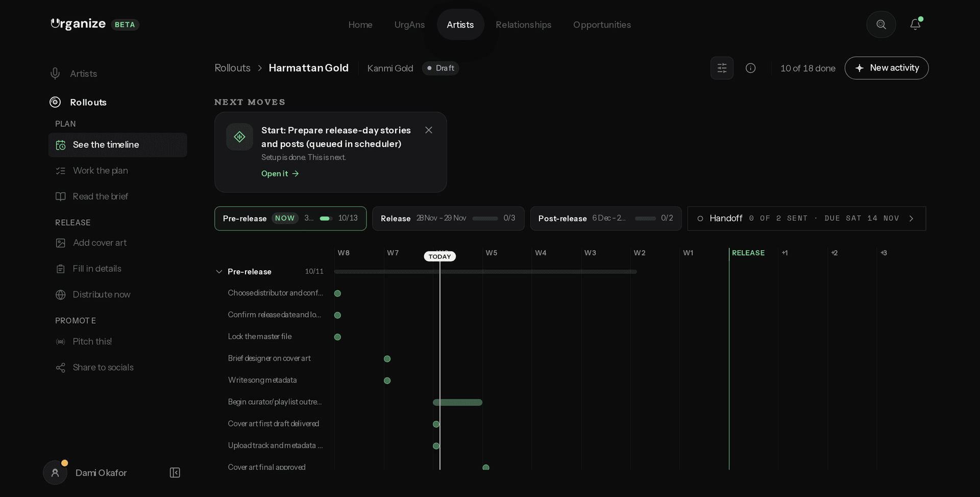Screen dimensions: 980x497
Task: Click Open it link
Action: (x=280, y=174)
